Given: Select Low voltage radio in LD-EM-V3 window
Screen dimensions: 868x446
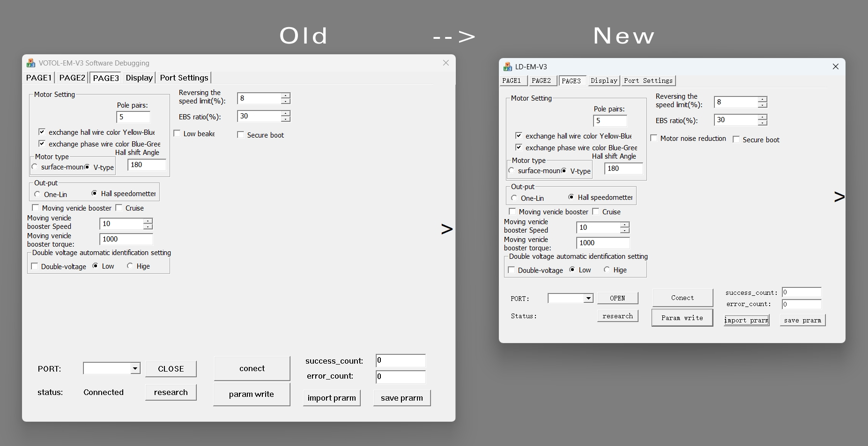Looking at the screenshot, I should point(572,270).
